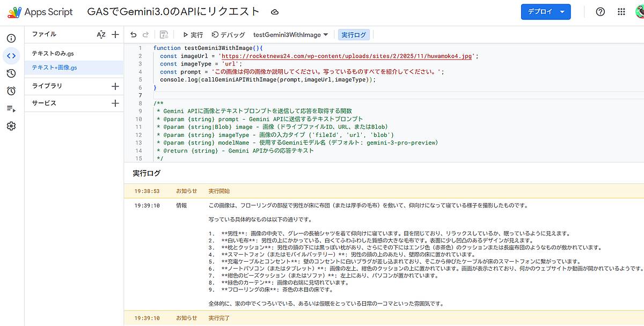Screen dimensions: 644x326
Task: Add a new script file
Action: point(116,34)
